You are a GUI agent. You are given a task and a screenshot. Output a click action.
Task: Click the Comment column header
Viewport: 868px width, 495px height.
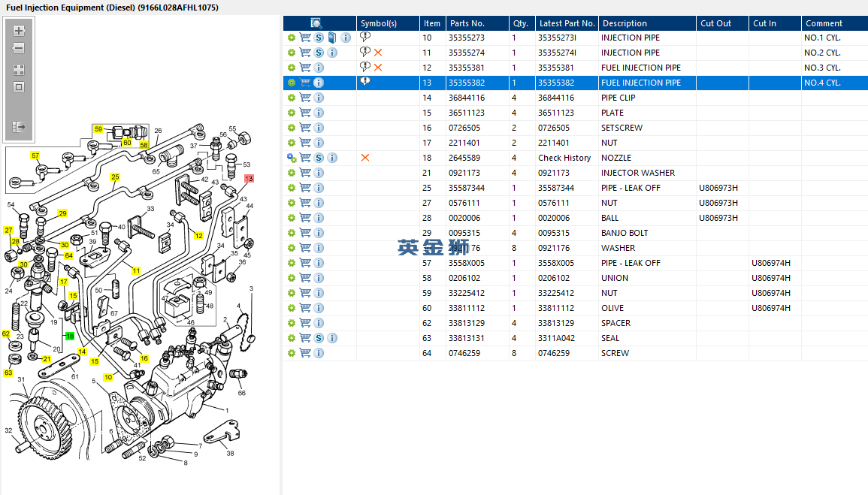click(835, 23)
